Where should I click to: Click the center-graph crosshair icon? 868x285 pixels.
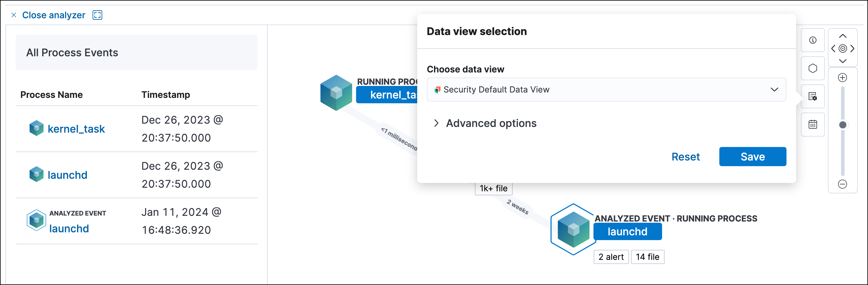843,48
